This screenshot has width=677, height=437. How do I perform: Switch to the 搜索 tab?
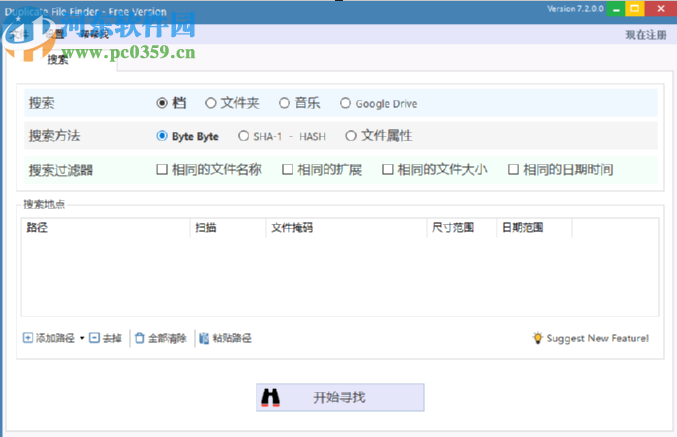(58, 60)
